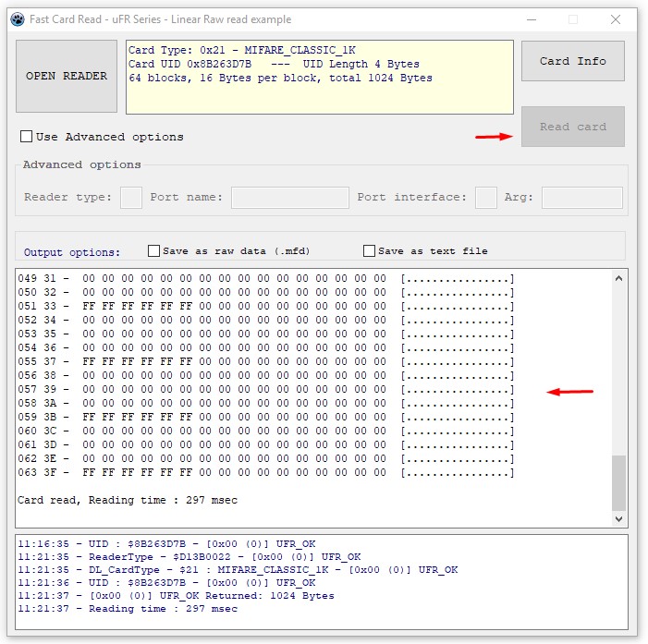The height and width of the screenshot is (644, 648).
Task: Click hex row 052 34
Action: click(x=265, y=320)
